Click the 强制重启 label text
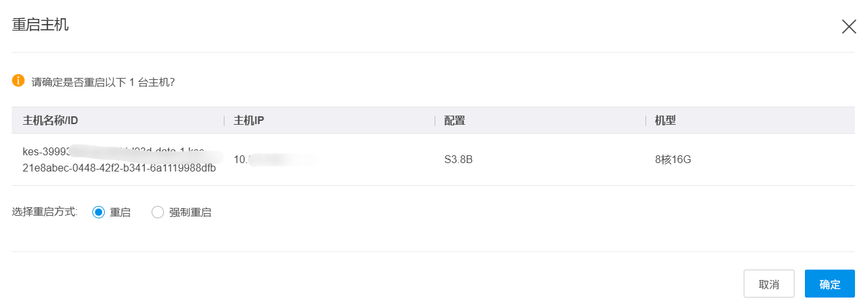Image resolution: width=868 pixels, height=306 pixels. (x=190, y=212)
